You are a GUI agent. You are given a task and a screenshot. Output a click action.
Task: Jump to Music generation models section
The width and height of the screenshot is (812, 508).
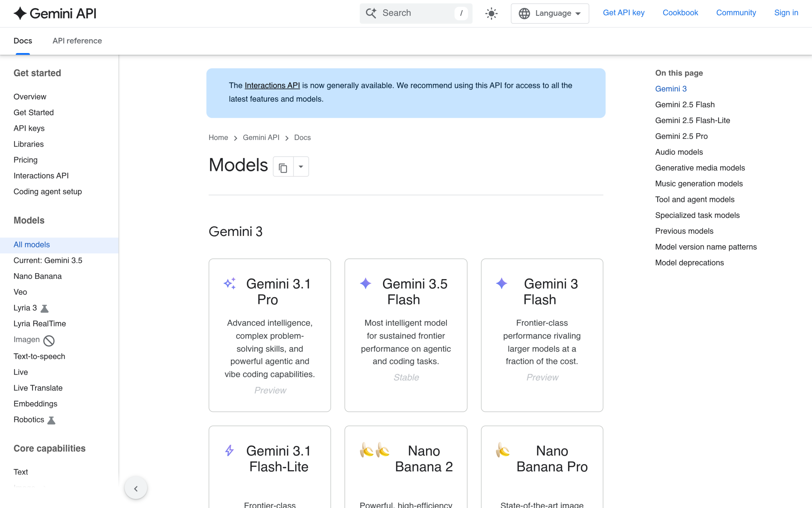[x=699, y=184]
